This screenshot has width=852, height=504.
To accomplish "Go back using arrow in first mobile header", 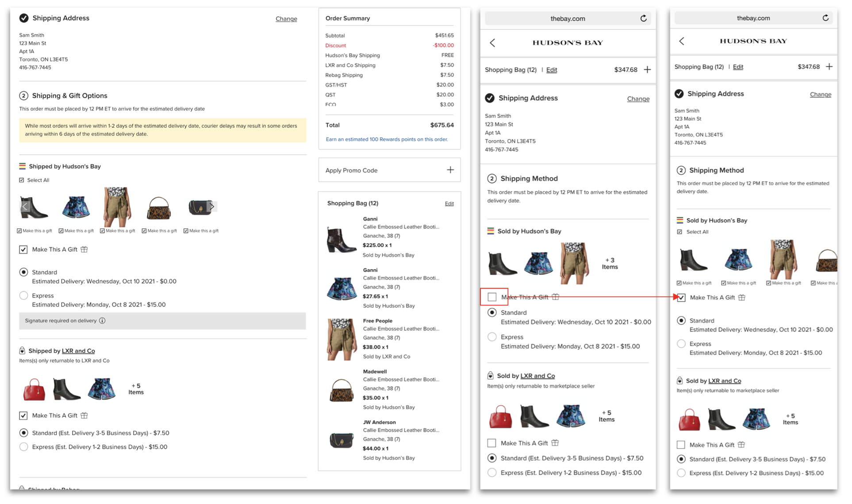I will click(x=492, y=43).
